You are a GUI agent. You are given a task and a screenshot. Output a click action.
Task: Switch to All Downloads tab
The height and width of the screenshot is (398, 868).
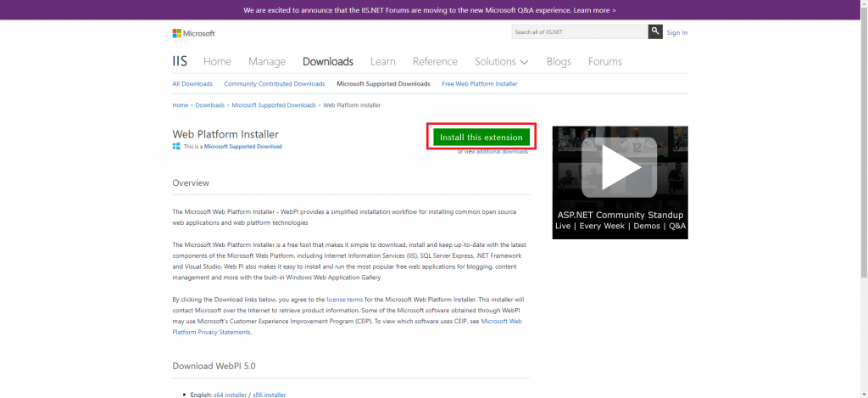192,84
